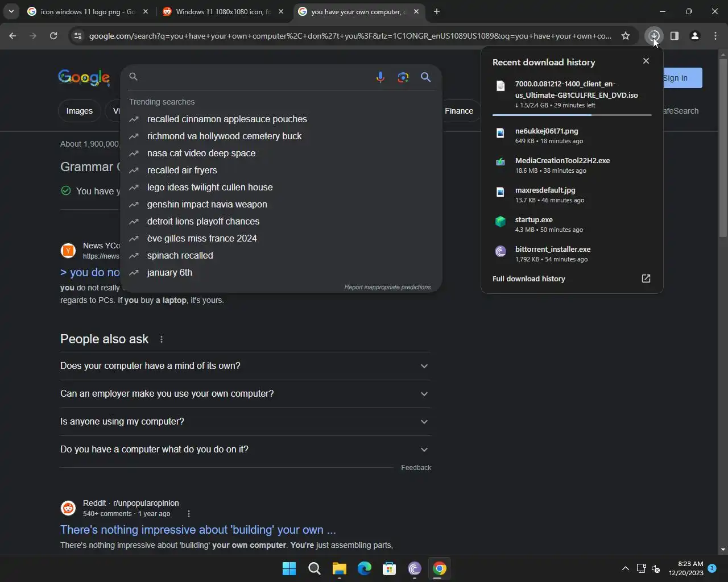Open BitTorrent app in taskbar

tap(414, 568)
